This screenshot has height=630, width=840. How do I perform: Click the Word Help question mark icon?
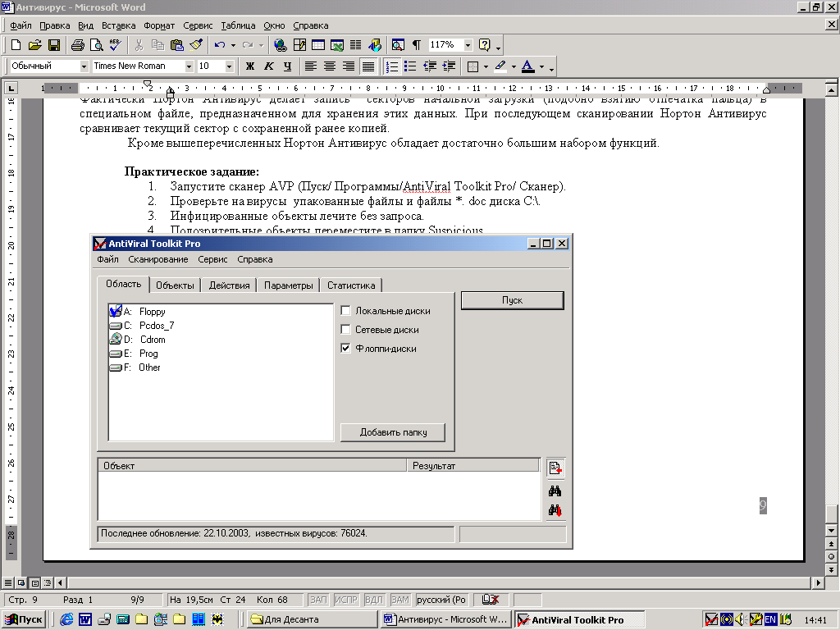coord(484,45)
